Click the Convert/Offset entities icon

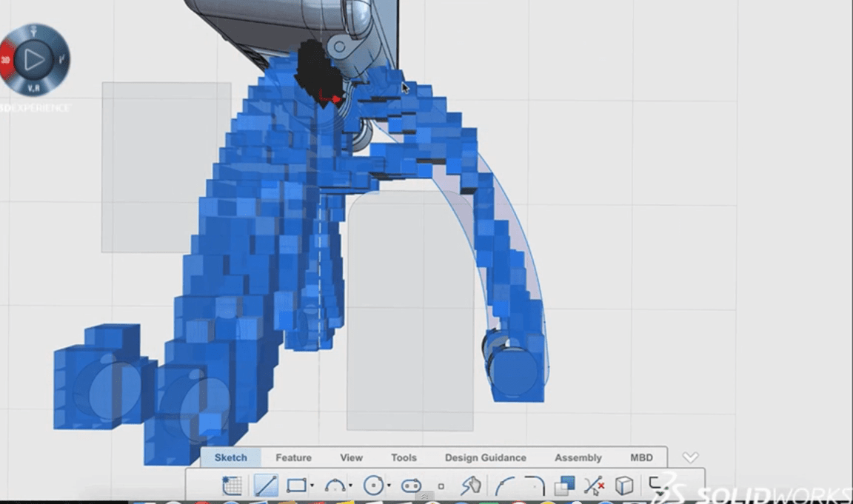(x=565, y=485)
